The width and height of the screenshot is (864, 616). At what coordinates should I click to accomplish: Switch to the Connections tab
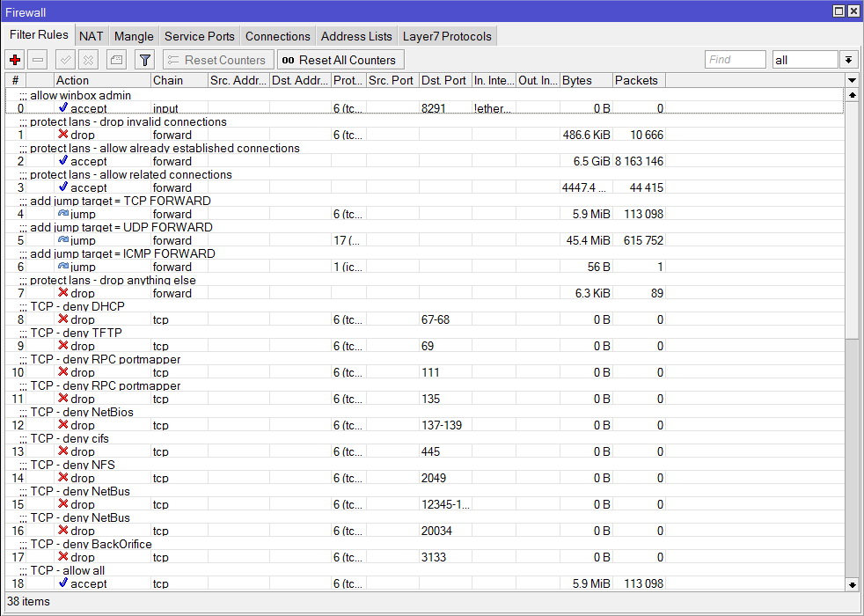[x=278, y=36]
